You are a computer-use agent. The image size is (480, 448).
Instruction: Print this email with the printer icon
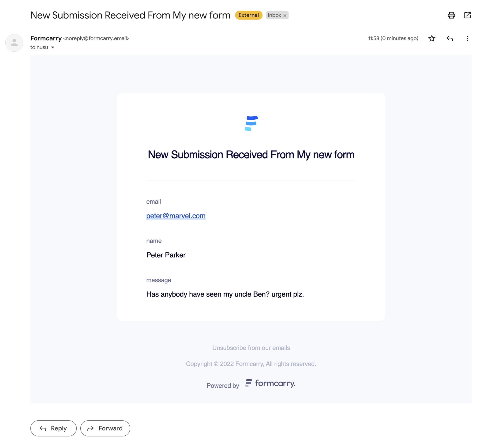451,15
